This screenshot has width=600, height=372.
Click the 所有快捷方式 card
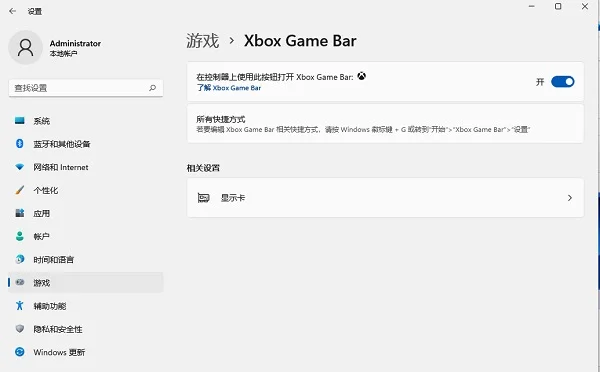(385, 124)
